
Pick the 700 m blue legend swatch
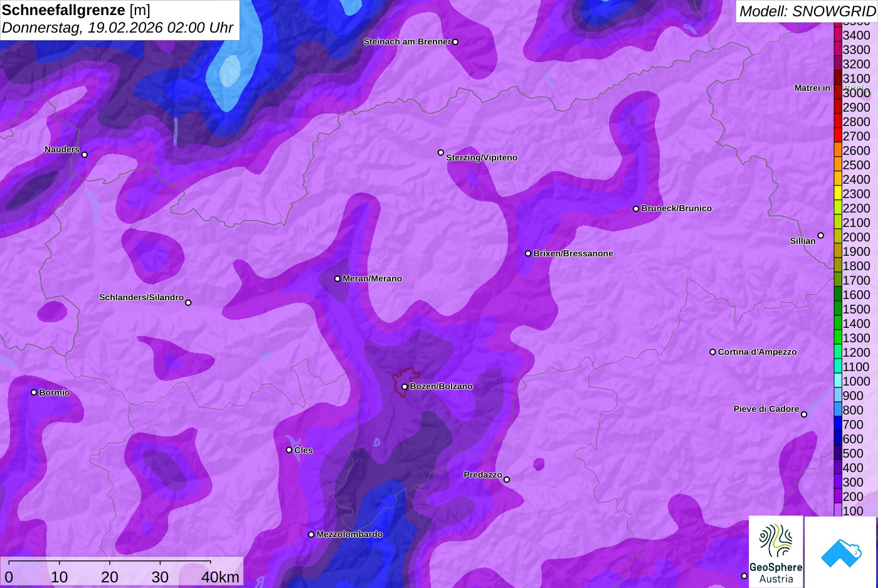838,424
